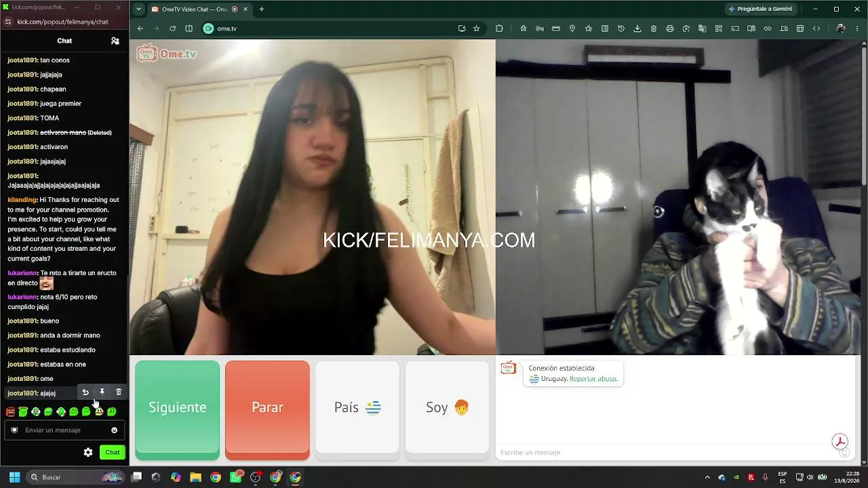Click the developer code brackets icon
Image resolution: width=868 pixels, height=488 pixels.
816,28
